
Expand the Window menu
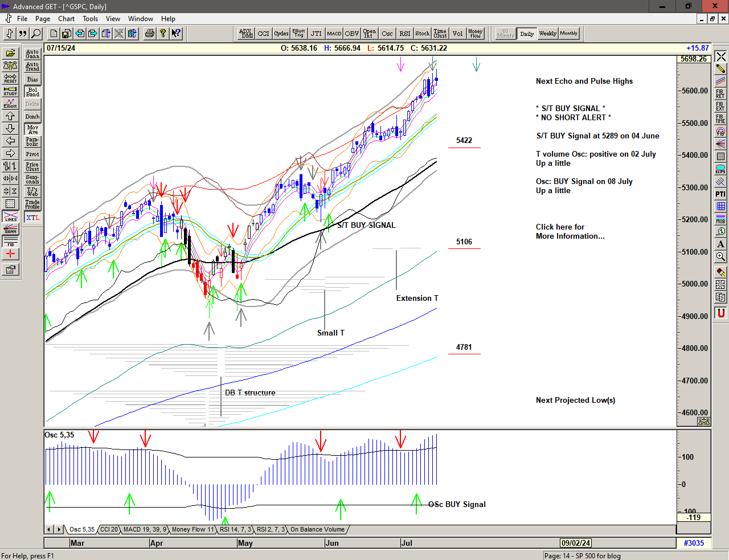point(140,19)
